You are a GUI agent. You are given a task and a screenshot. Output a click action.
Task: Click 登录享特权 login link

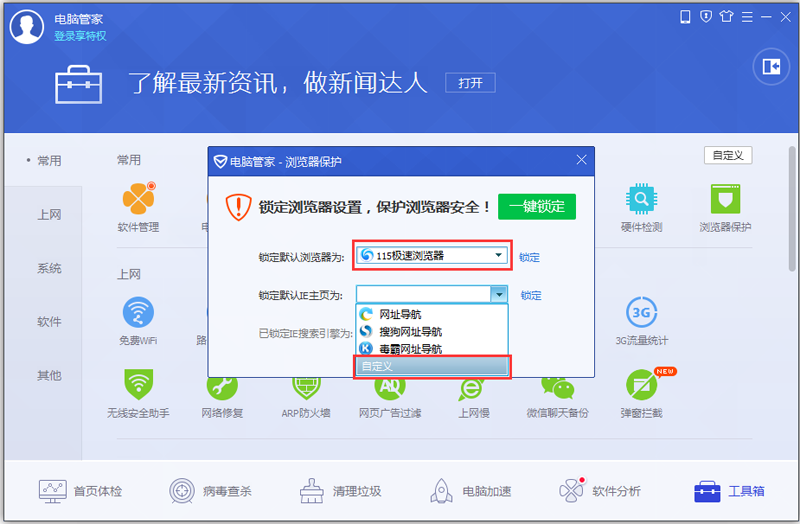[80, 36]
